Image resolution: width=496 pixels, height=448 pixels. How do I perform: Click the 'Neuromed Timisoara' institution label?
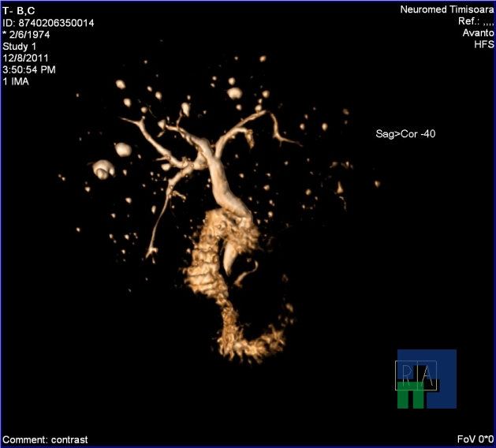(446, 9)
